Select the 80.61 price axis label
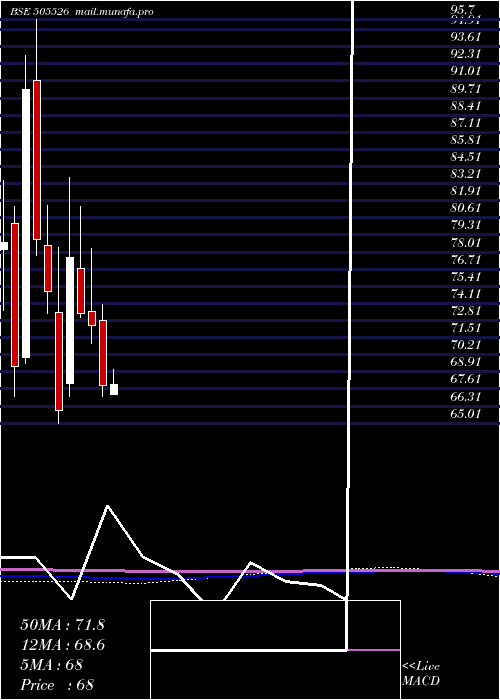 click(466, 208)
